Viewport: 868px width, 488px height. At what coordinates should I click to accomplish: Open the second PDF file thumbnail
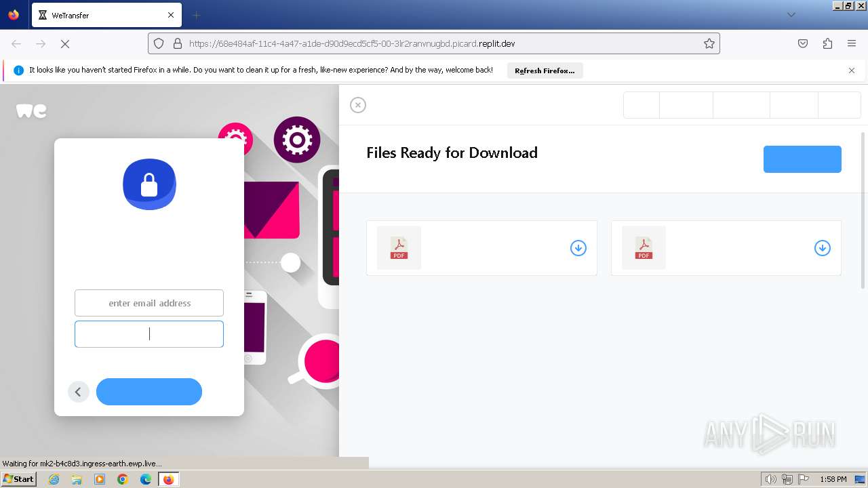coord(644,248)
